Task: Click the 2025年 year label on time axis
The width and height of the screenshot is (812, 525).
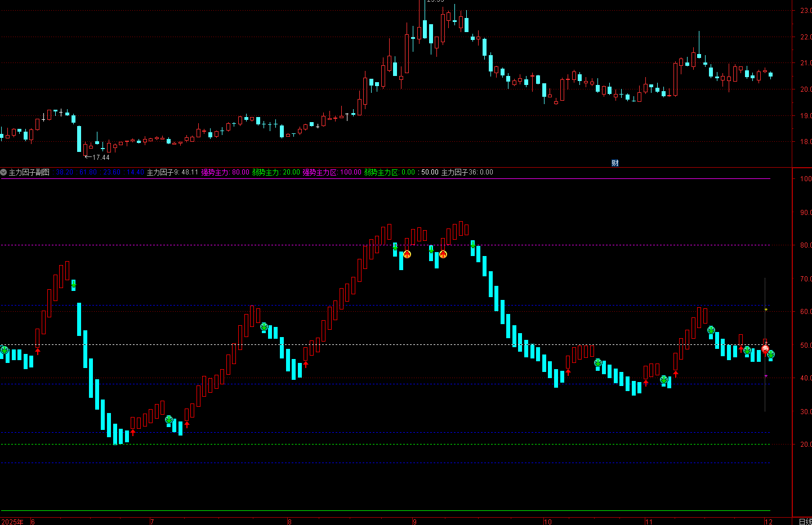Action: click(12, 522)
